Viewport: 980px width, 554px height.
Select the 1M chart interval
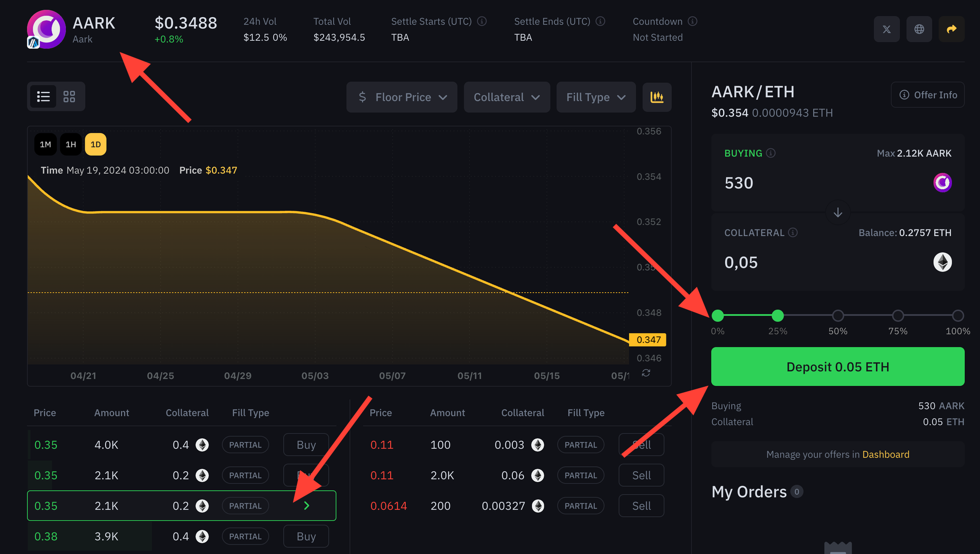click(x=46, y=145)
